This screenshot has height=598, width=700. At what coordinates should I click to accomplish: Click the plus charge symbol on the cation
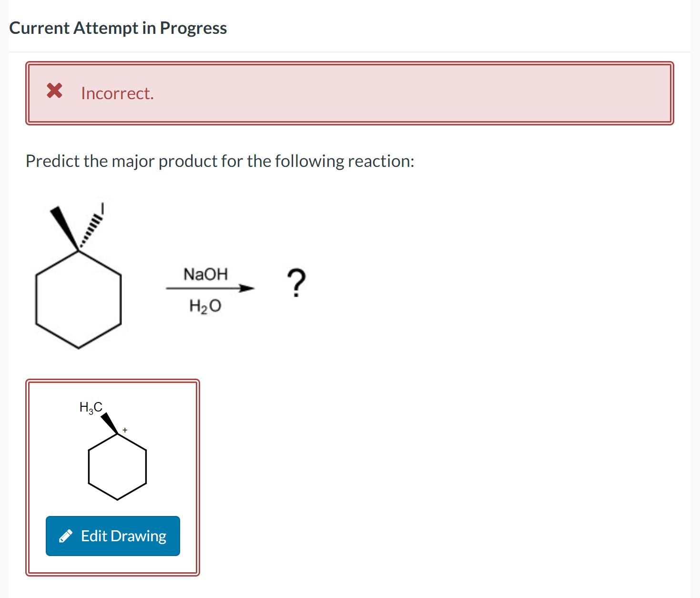point(124,431)
